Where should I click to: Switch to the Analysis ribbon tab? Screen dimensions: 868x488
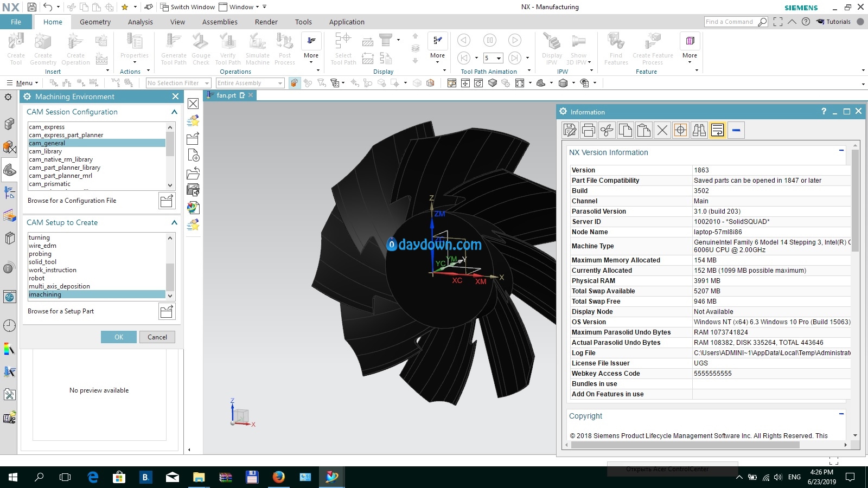pyautogui.click(x=141, y=22)
